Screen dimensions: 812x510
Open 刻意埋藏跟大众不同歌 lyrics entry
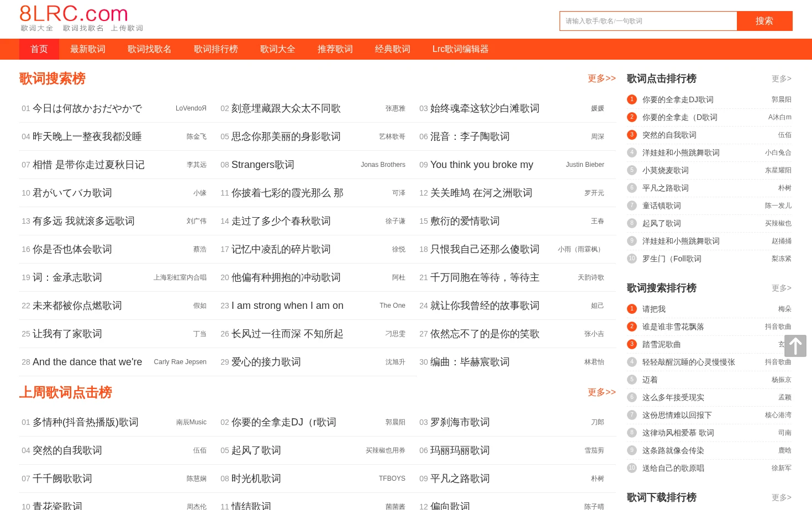click(x=286, y=108)
